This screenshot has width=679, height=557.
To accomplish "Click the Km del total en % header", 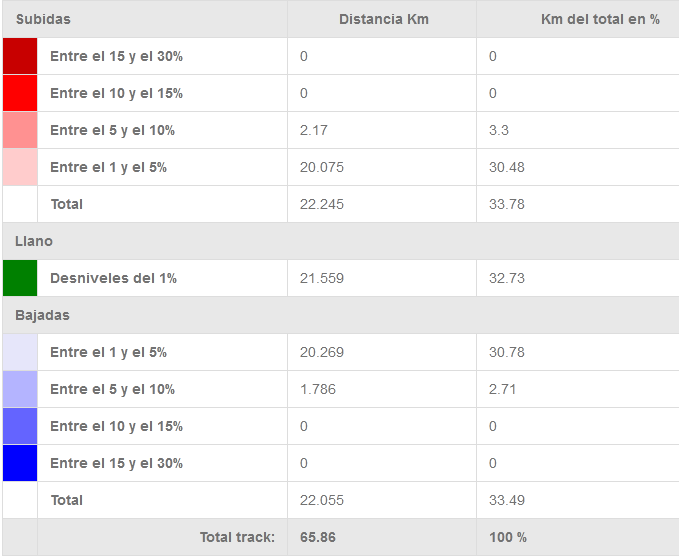I will 600,19.
